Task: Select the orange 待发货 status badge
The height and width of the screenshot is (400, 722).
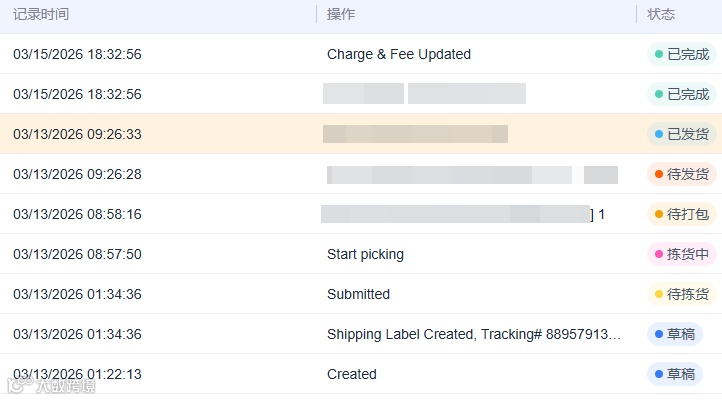Action: pyautogui.click(x=681, y=174)
